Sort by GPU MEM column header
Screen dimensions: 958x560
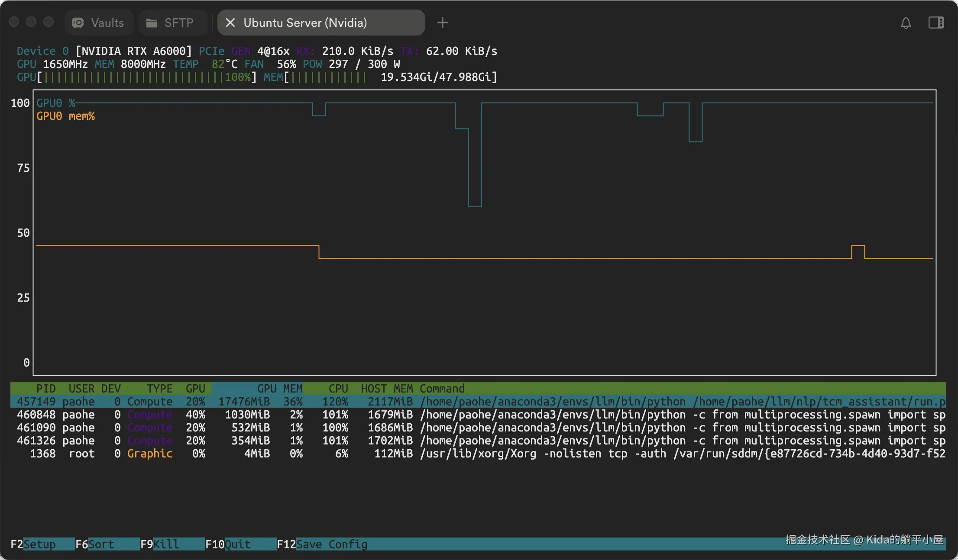pos(279,389)
